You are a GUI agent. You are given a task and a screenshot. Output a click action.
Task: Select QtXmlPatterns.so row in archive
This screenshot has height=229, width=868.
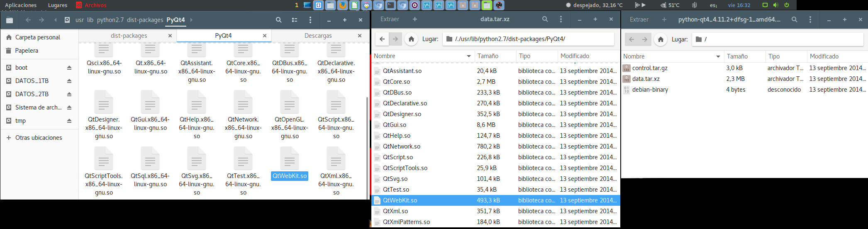click(495, 222)
